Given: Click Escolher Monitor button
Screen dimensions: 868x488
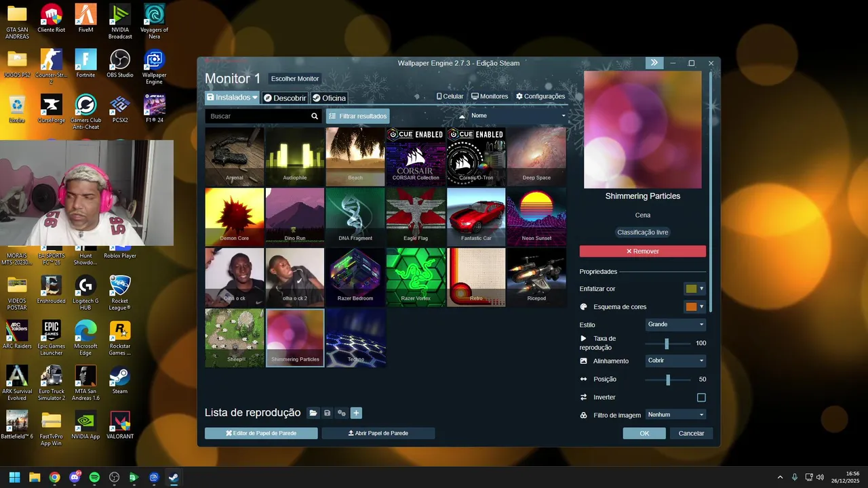Looking at the screenshot, I should pos(295,79).
